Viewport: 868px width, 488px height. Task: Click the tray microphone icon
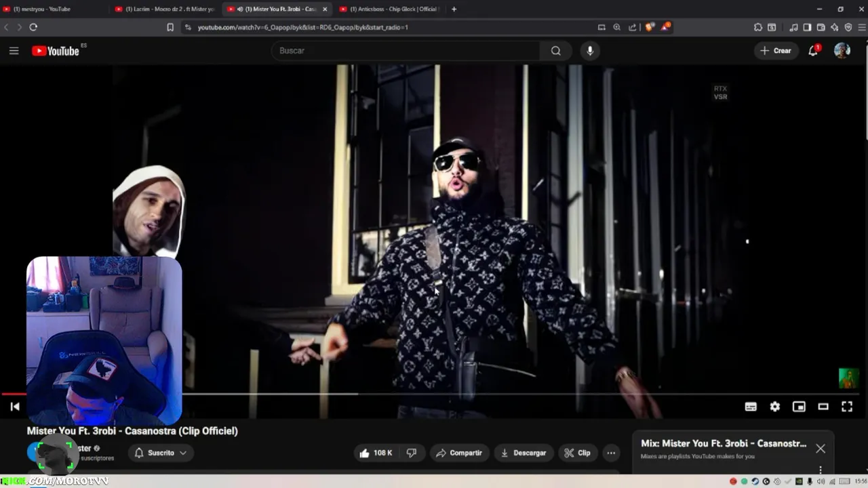pos(810,481)
